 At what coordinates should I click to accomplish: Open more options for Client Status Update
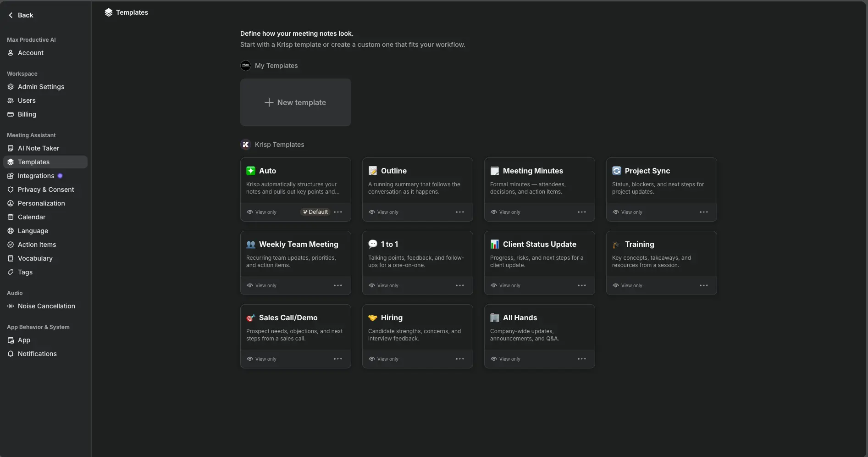pos(582,285)
